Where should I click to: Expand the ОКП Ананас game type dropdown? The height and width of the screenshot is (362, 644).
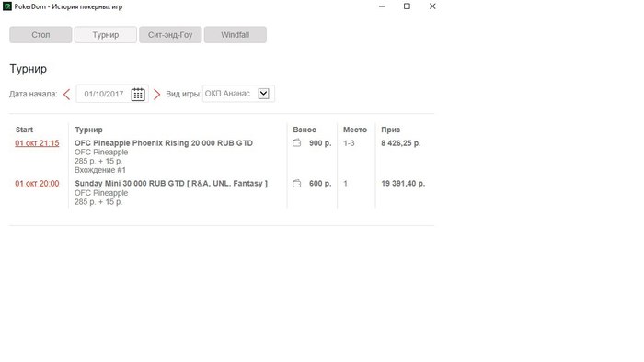(x=263, y=94)
